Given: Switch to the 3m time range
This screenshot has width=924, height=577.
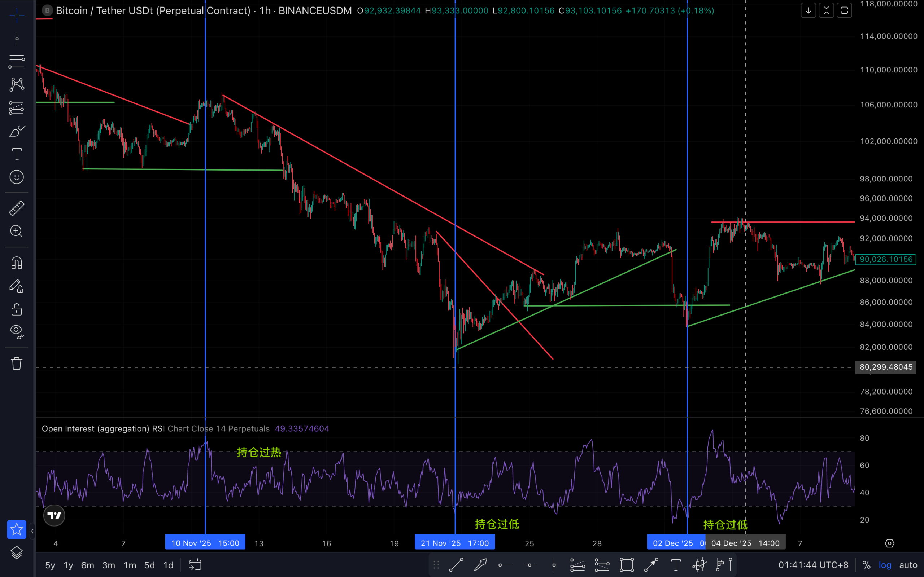Looking at the screenshot, I should pyautogui.click(x=108, y=565).
